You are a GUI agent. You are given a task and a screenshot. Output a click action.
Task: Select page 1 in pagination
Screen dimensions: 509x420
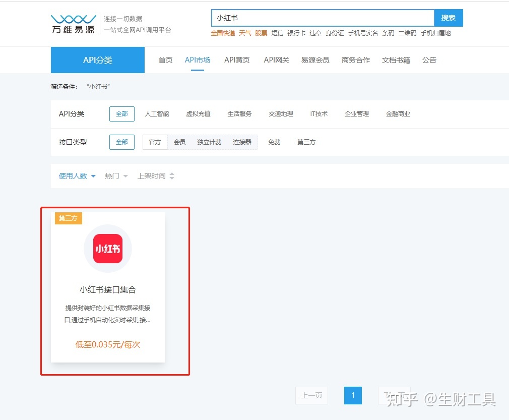353,395
